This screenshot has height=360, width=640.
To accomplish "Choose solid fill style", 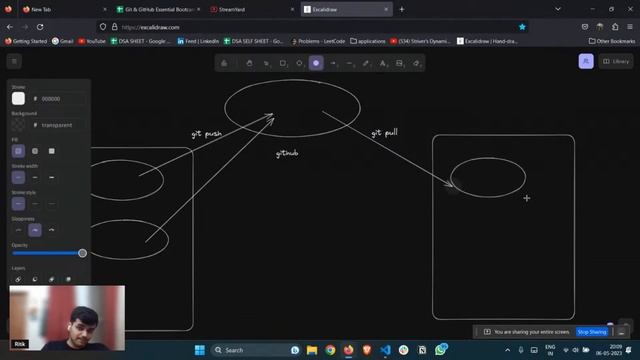I will [x=51, y=151].
